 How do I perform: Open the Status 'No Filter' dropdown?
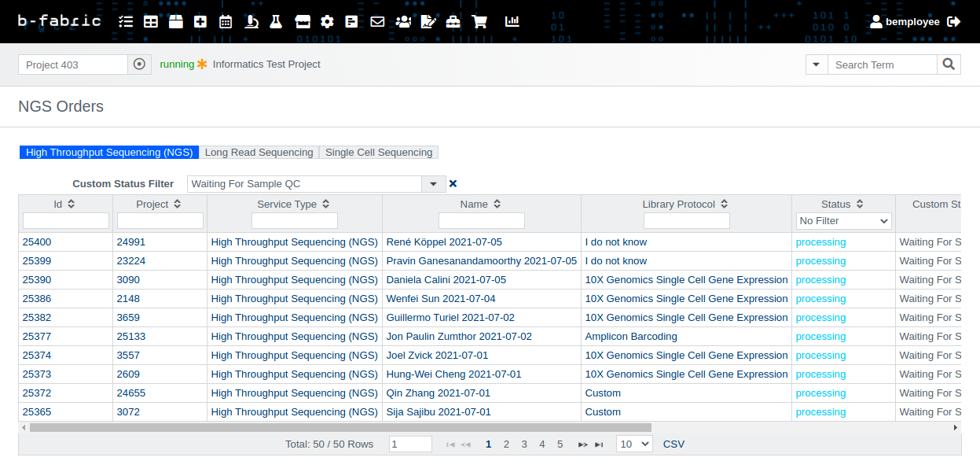pyautogui.click(x=843, y=221)
